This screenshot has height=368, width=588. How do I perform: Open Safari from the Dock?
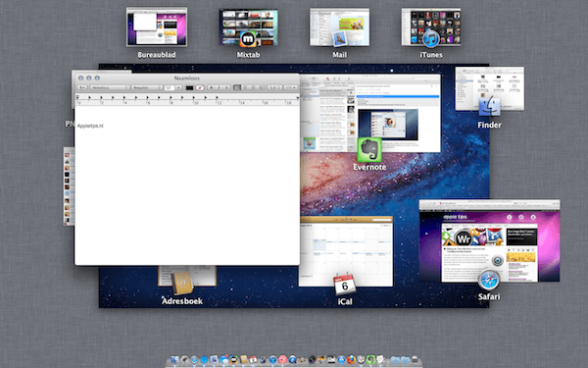click(194, 360)
